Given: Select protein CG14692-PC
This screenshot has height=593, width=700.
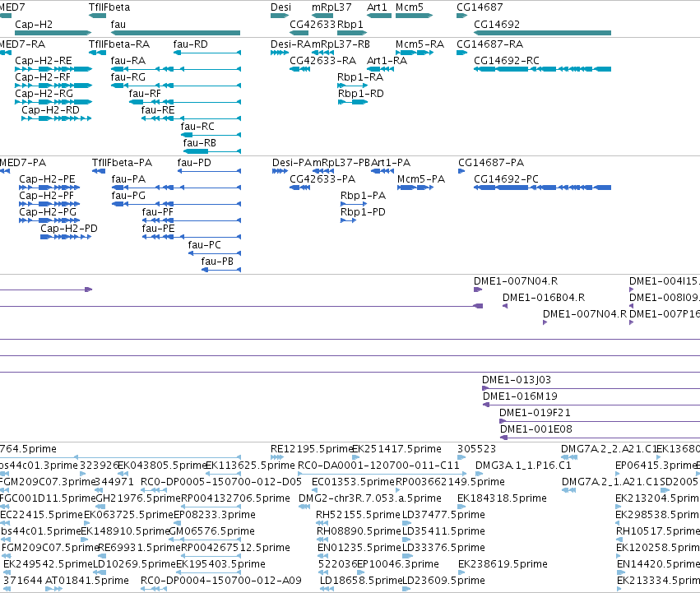Looking at the screenshot, I should (542, 188).
